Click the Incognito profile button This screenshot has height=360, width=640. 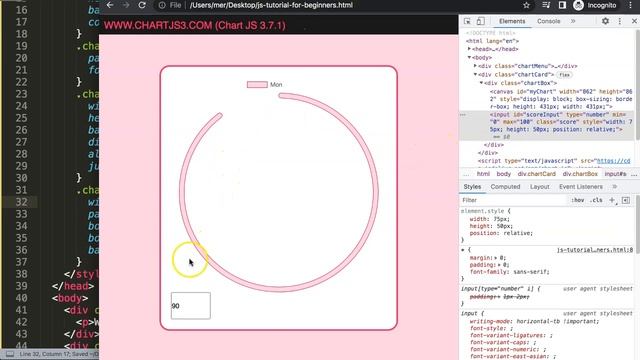pyautogui.click(x=595, y=5)
